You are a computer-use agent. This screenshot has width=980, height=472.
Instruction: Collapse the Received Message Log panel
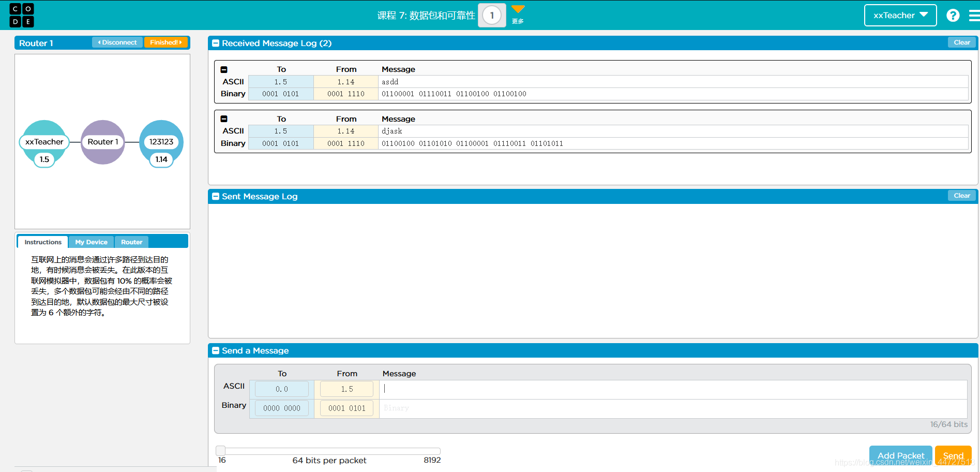(x=216, y=43)
